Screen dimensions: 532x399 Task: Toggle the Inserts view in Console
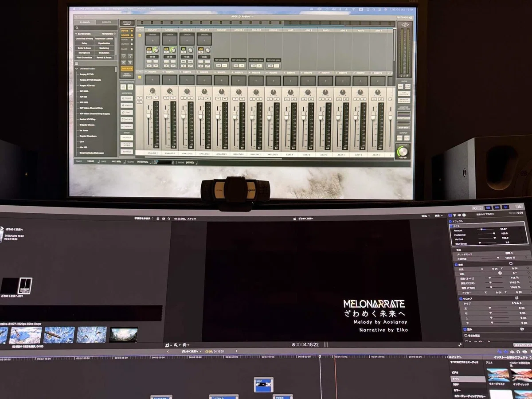127,35
